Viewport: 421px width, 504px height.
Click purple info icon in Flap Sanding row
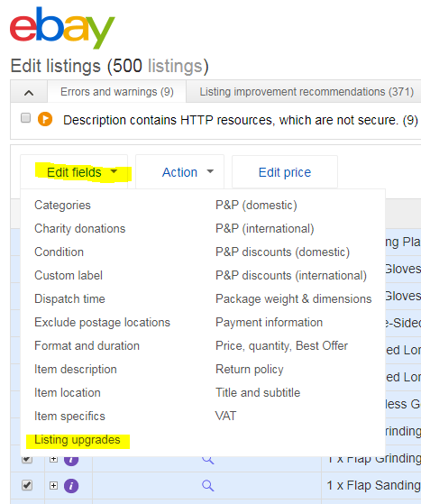click(x=71, y=486)
